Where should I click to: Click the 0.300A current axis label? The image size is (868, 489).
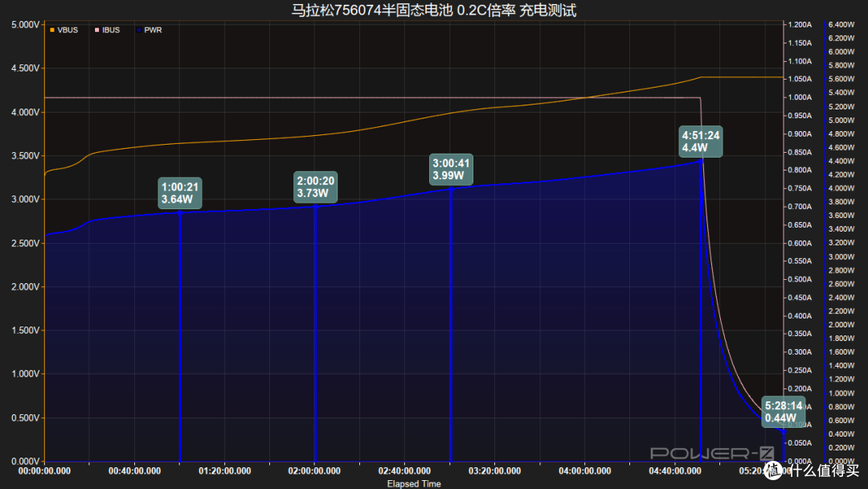[x=800, y=351]
